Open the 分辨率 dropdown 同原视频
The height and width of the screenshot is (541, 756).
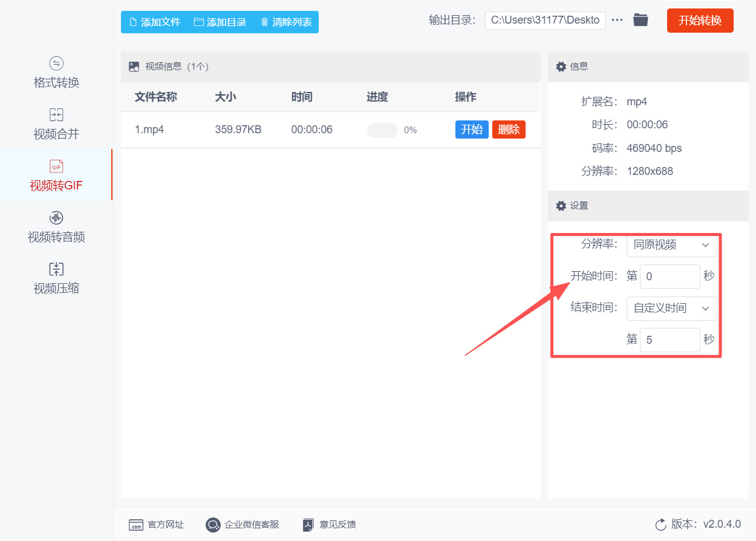click(x=671, y=244)
